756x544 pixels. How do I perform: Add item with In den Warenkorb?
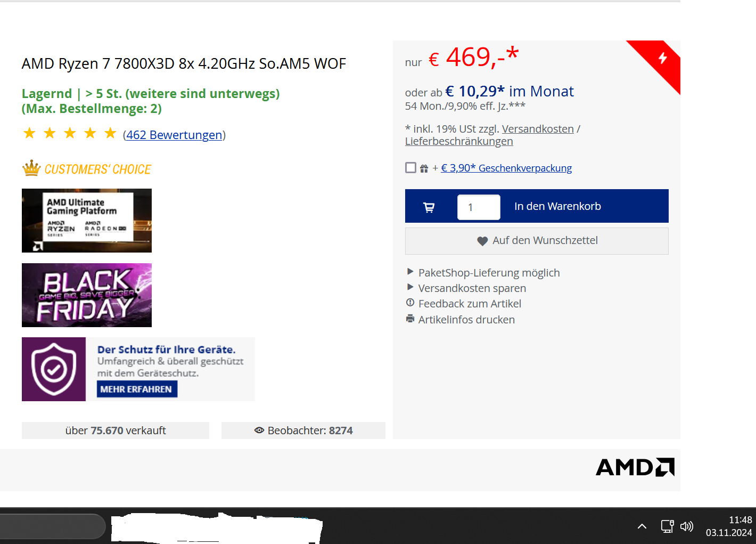tap(557, 206)
